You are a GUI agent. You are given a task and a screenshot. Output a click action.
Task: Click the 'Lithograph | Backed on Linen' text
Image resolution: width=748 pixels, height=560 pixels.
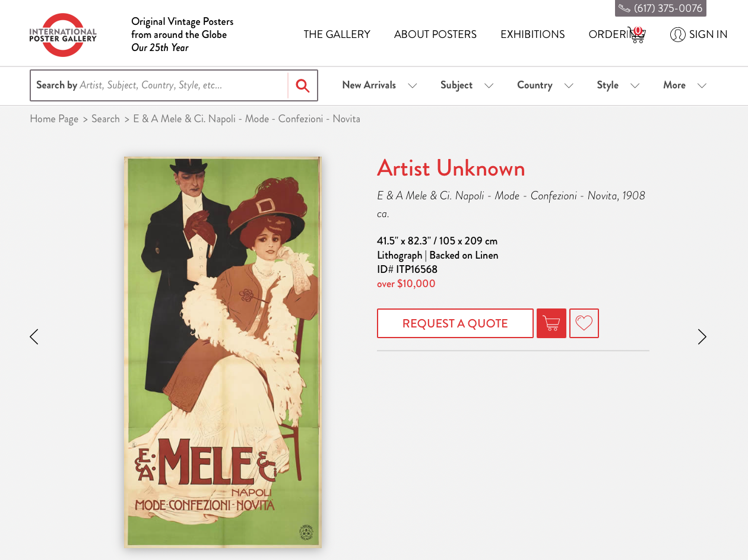pos(438,255)
